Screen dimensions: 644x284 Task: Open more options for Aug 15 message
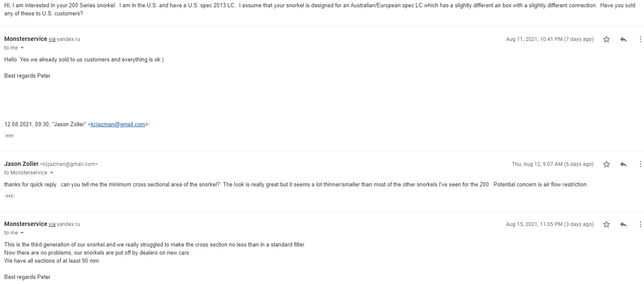(640, 224)
